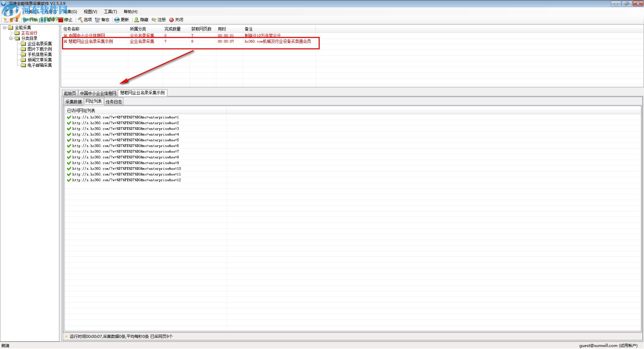
Task: Click the folder icon beside 正在运行
Action: point(17,33)
